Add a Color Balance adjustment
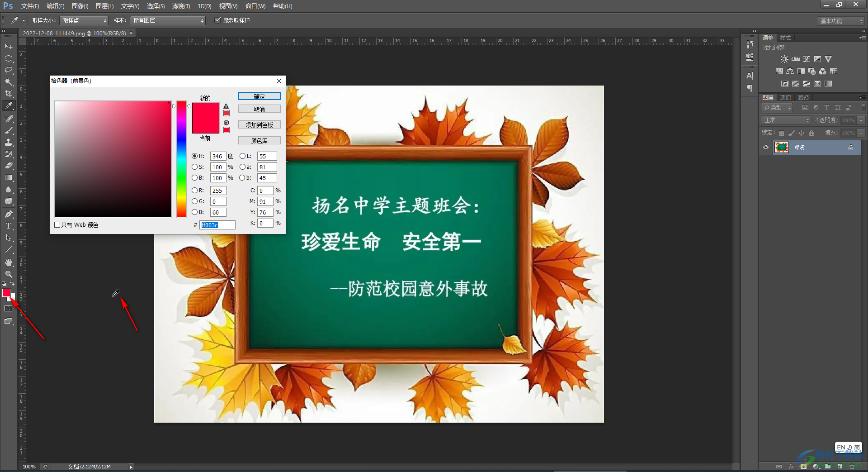 (790, 72)
